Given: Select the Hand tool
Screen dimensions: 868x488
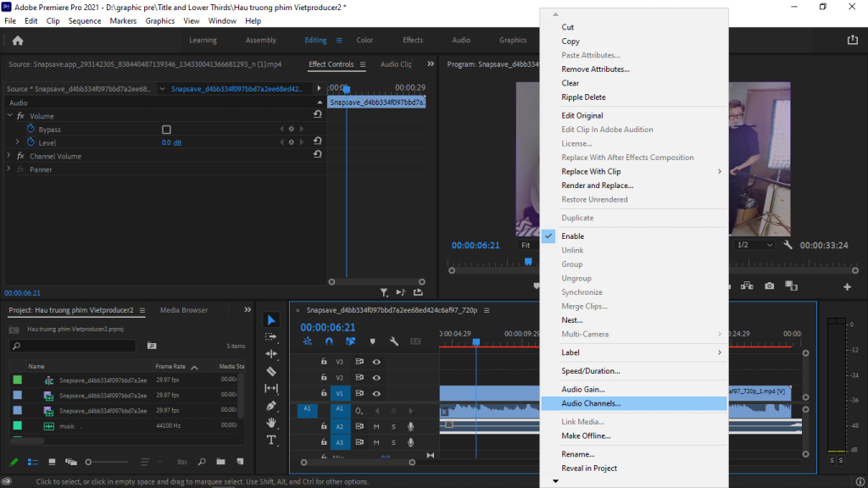Looking at the screenshot, I should 271,423.
